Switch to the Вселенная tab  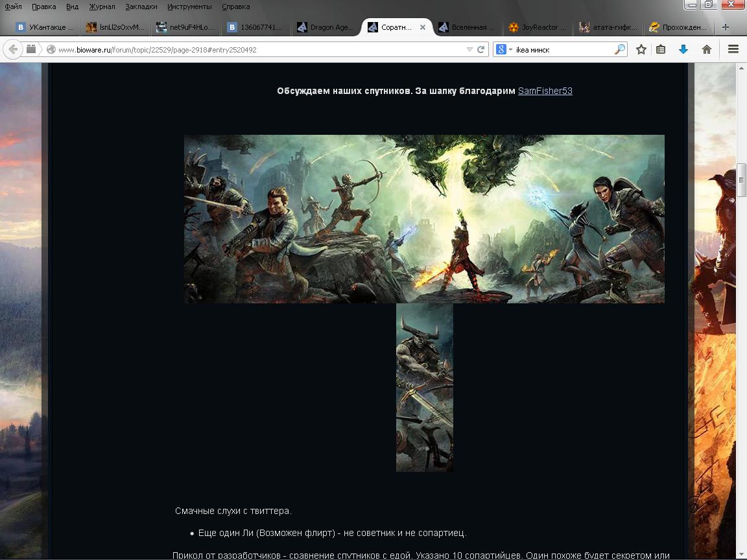pyautogui.click(x=468, y=27)
